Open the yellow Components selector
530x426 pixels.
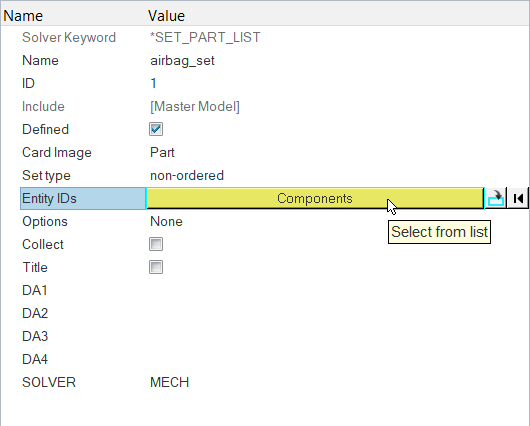315,198
